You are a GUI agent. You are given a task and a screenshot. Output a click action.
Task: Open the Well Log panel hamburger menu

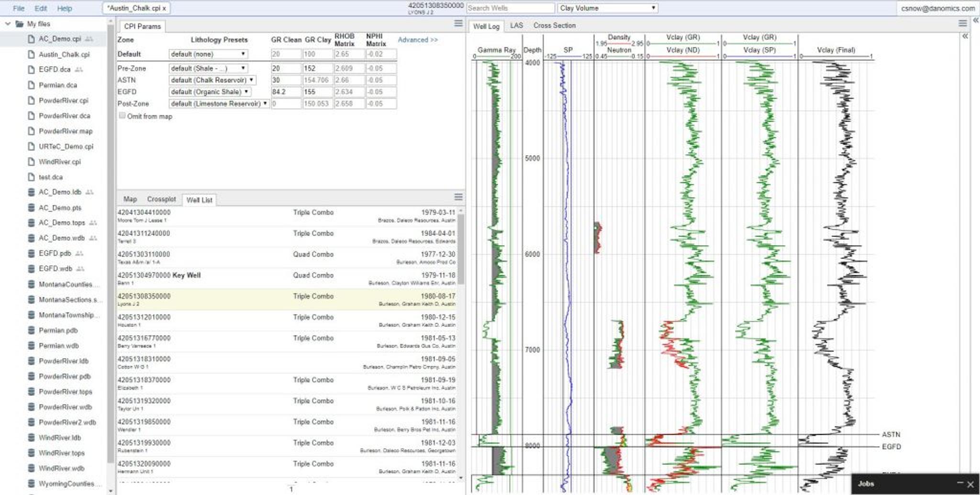click(x=963, y=23)
